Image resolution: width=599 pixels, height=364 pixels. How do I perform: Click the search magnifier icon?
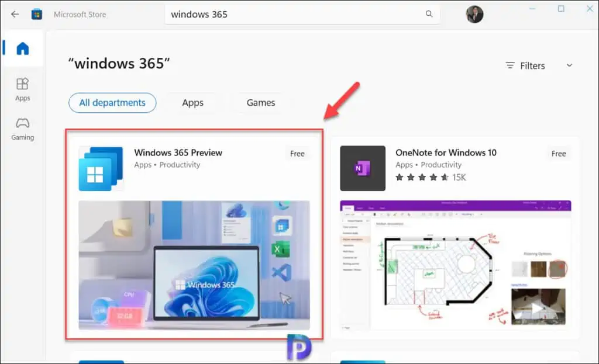[x=429, y=14]
